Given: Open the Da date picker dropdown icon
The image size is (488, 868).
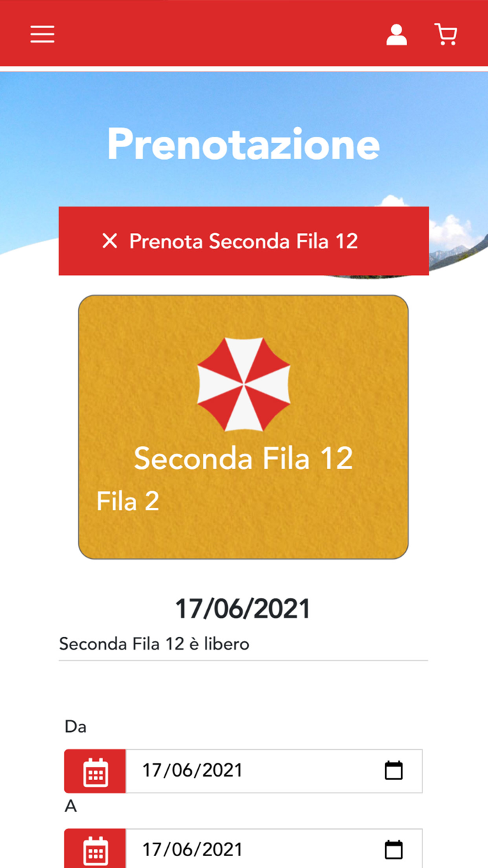Looking at the screenshot, I should tap(394, 770).
